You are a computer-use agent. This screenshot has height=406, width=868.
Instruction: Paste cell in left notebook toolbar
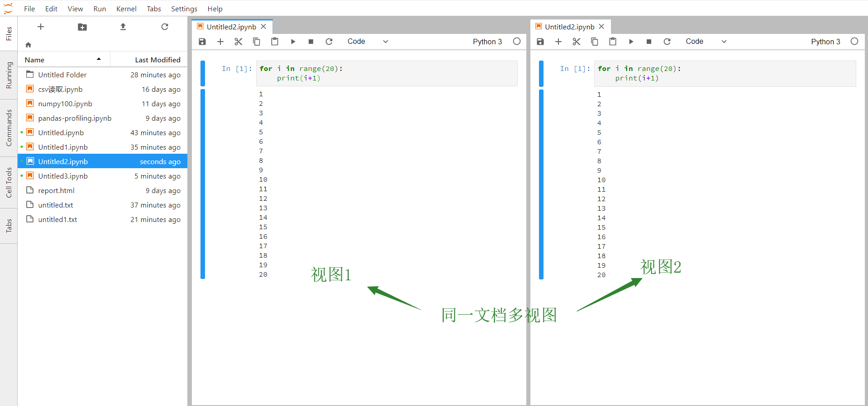[x=275, y=42]
